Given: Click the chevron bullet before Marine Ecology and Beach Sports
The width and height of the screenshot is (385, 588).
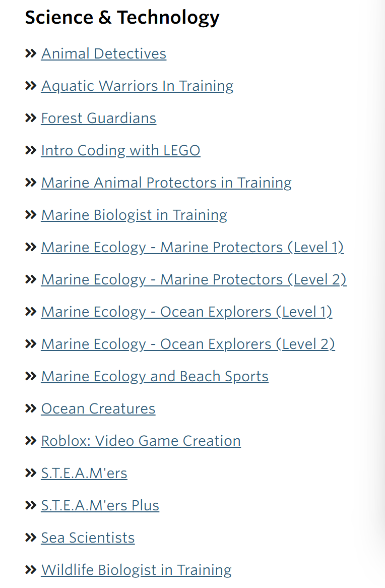Looking at the screenshot, I should point(31,376).
